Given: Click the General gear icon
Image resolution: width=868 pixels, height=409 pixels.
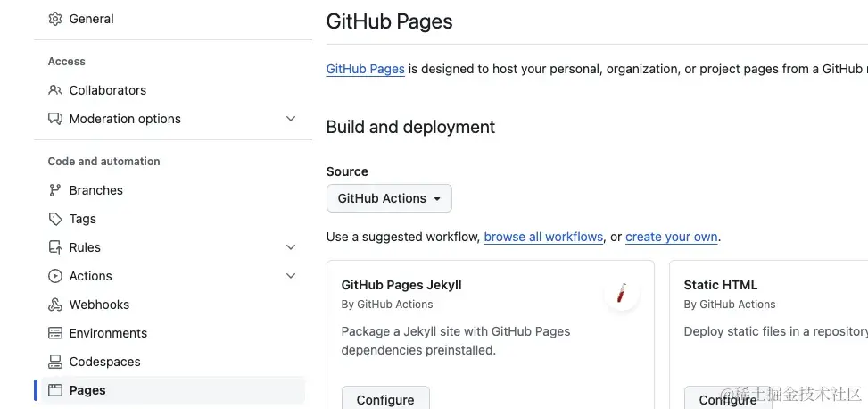Looking at the screenshot, I should 55,19.
